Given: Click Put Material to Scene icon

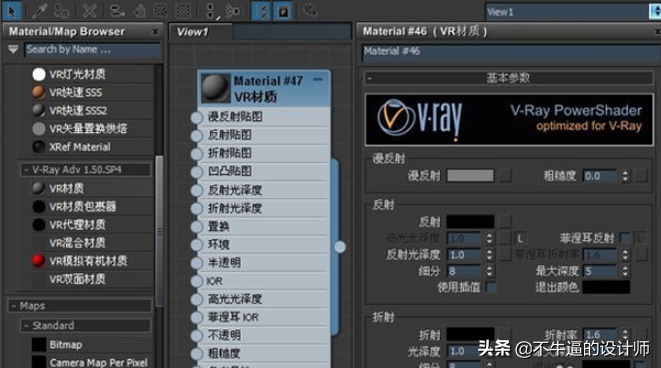Looking at the screenshot, I should pyautogui.click(x=62, y=11).
